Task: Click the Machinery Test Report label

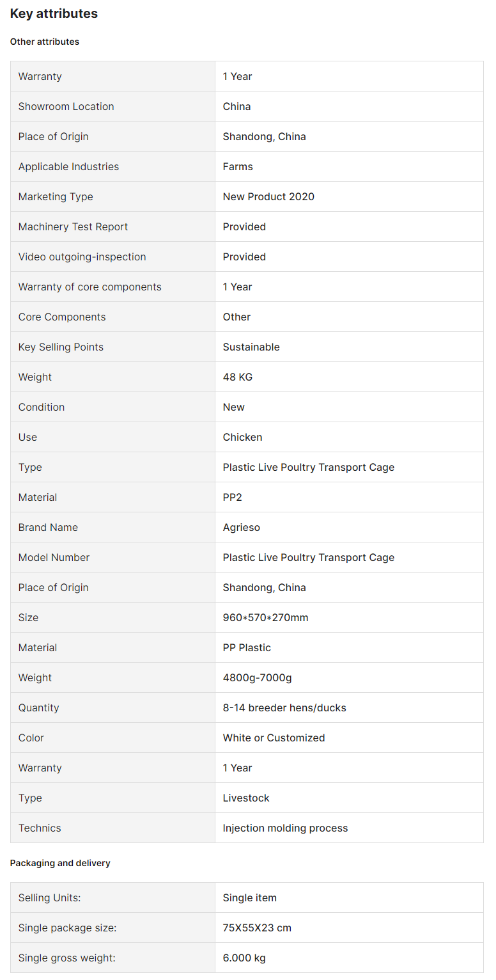Action: tap(73, 226)
